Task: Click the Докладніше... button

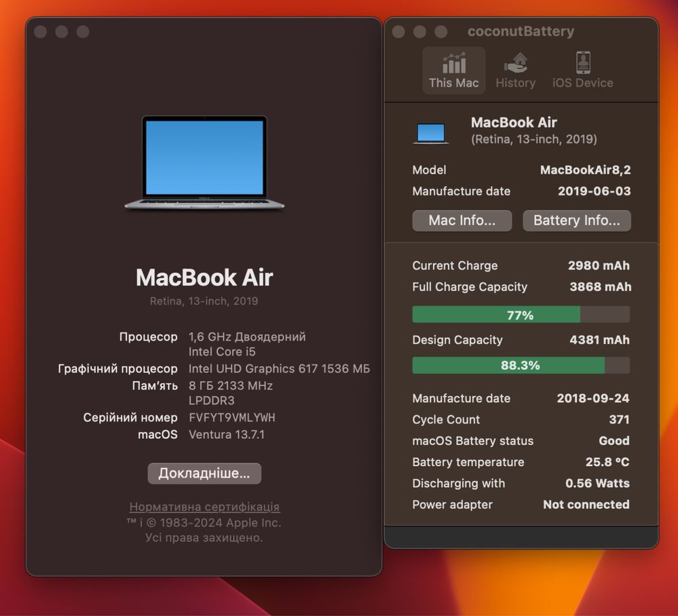Action: (204, 474)
